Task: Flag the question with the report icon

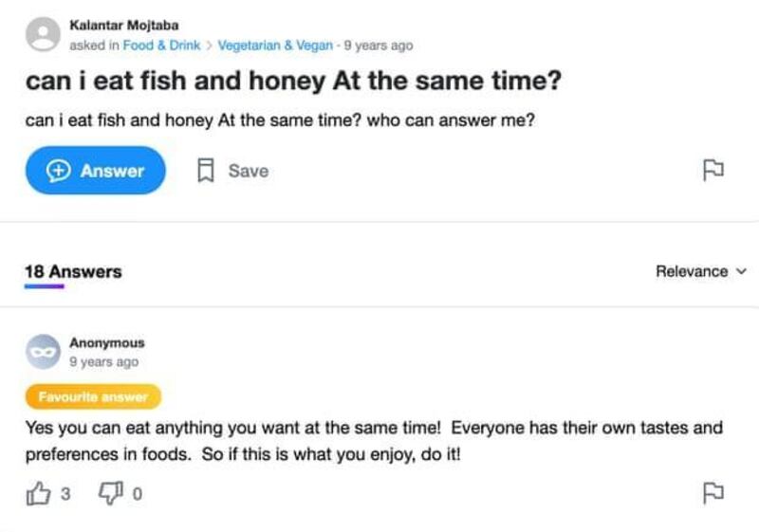Action: coord(712,171)
